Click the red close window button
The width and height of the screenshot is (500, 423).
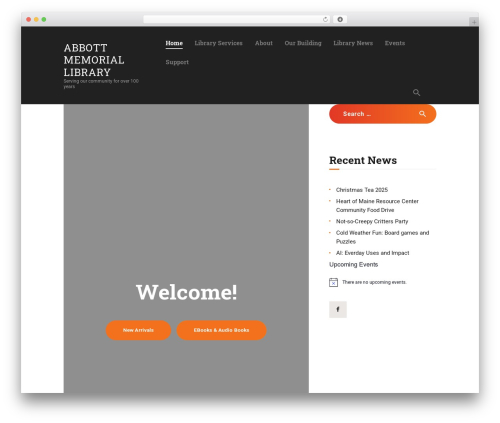[x=29, y=19]
